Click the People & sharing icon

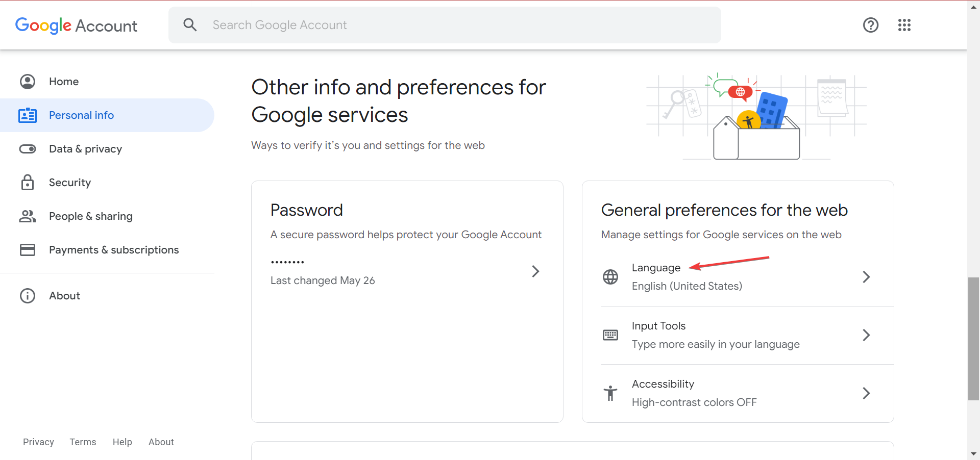pyautogui.click(x=28, y=216)
